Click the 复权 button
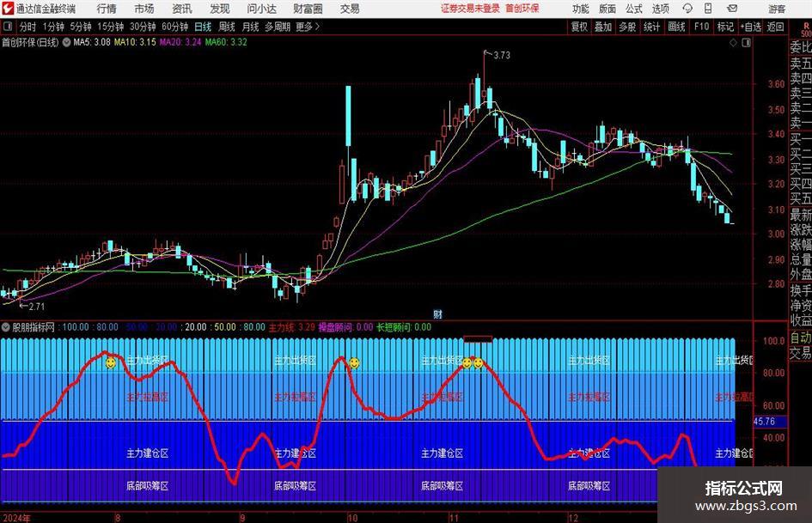Image resolution: width=812 pixels, height=523 pixels. point(579,27)
